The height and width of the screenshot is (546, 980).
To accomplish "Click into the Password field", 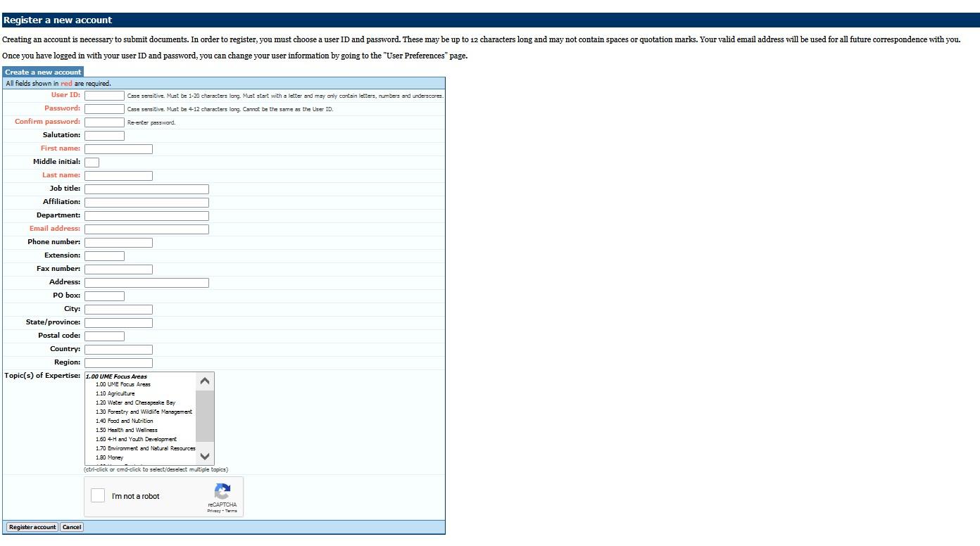I will (104, 109).
